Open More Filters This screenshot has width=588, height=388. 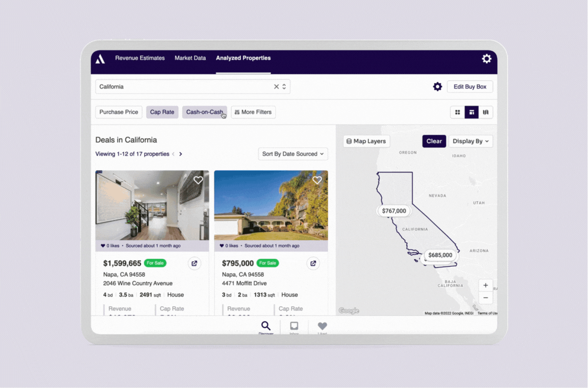click(253, 112)
